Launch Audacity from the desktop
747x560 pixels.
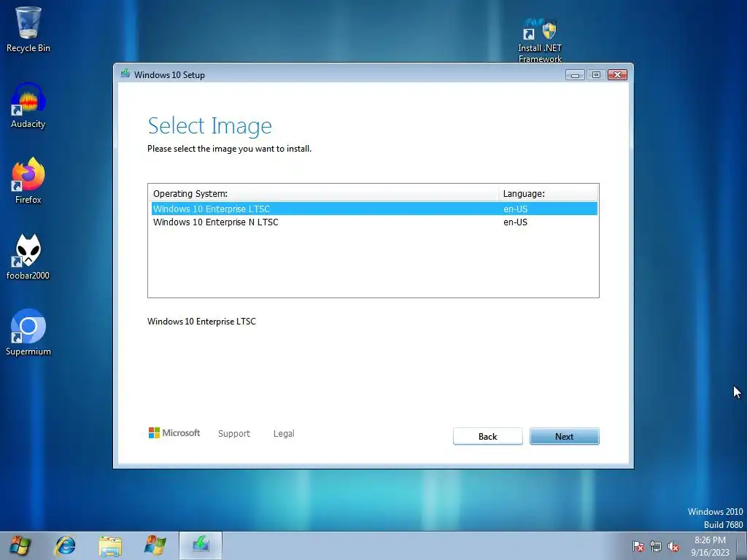[28, 105]
